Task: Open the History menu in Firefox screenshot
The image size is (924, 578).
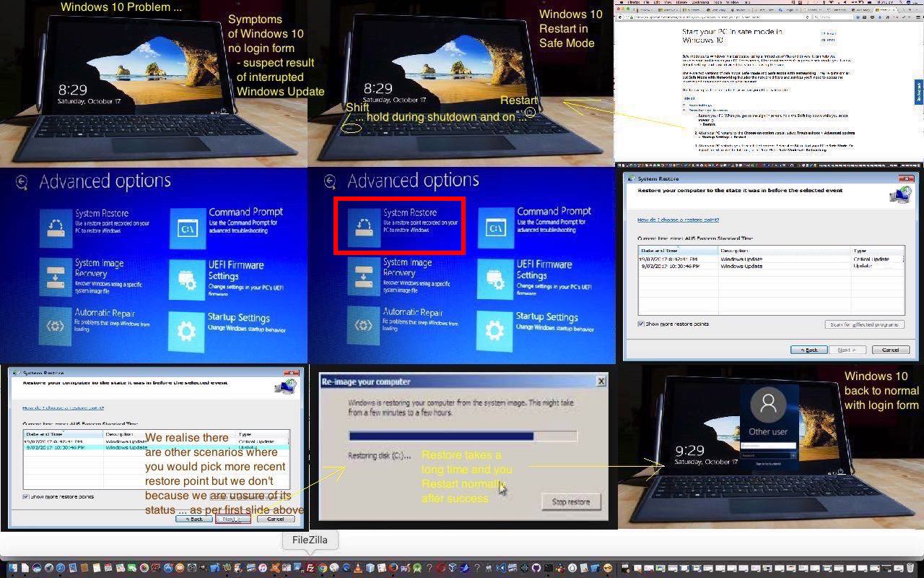Action: point(681,2)
